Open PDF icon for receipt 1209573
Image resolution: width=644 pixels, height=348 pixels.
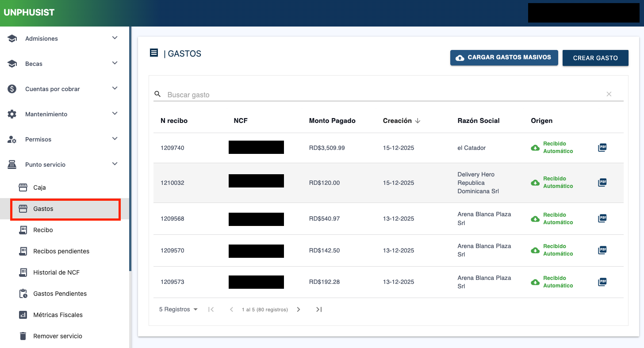point(602,282)
